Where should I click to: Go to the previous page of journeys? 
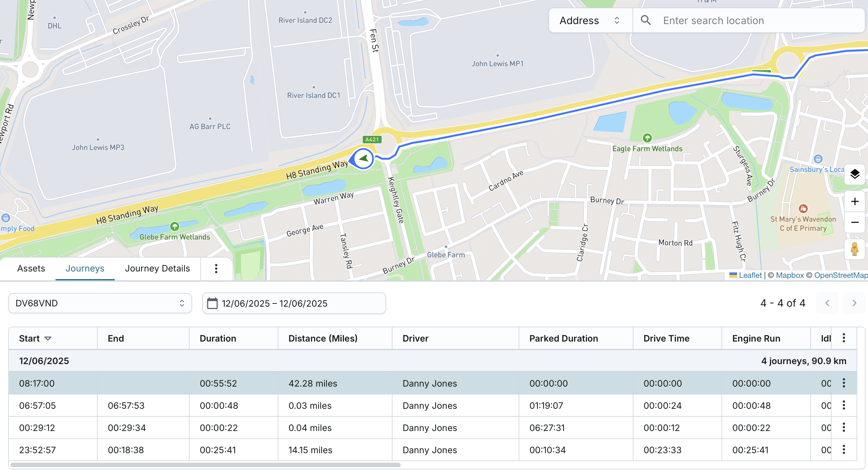(827, 303)
